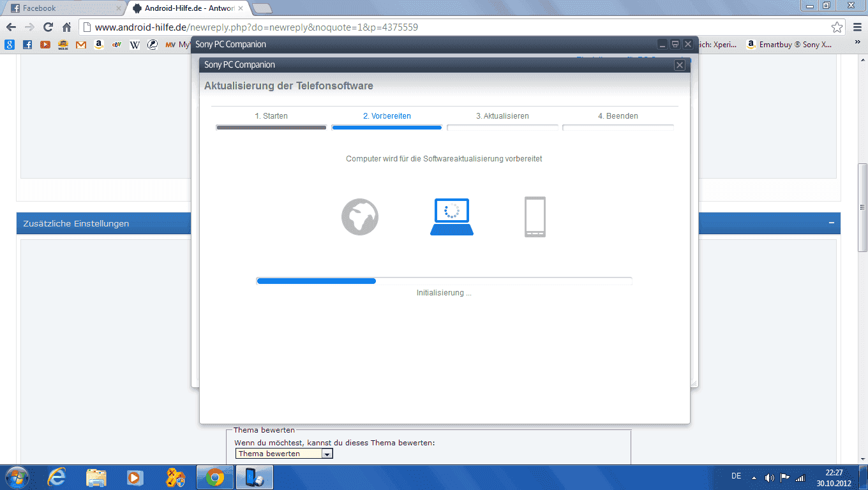Click the address bar URL
Viewport: 868px width, 490px height.
point(257,27)
